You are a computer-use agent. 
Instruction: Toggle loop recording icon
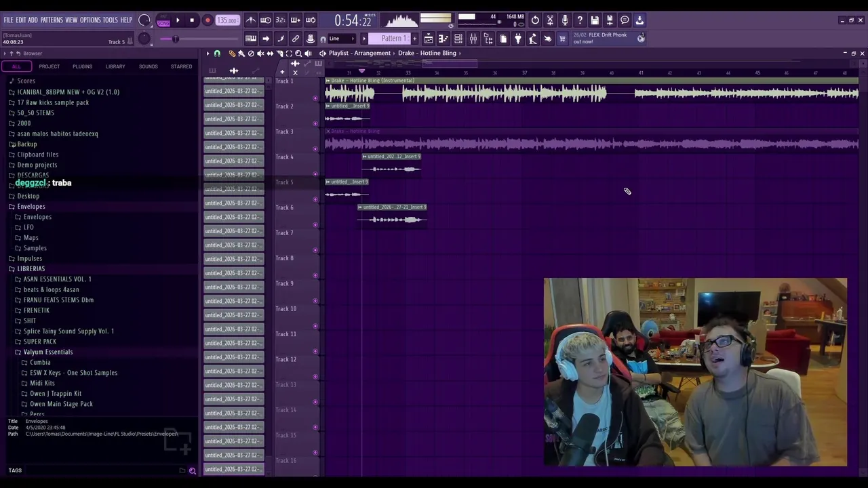pyautogui.click(x=311, y=20)
